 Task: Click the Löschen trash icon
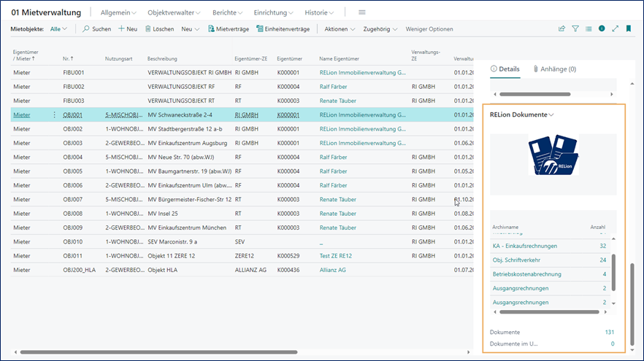[148, 29]
